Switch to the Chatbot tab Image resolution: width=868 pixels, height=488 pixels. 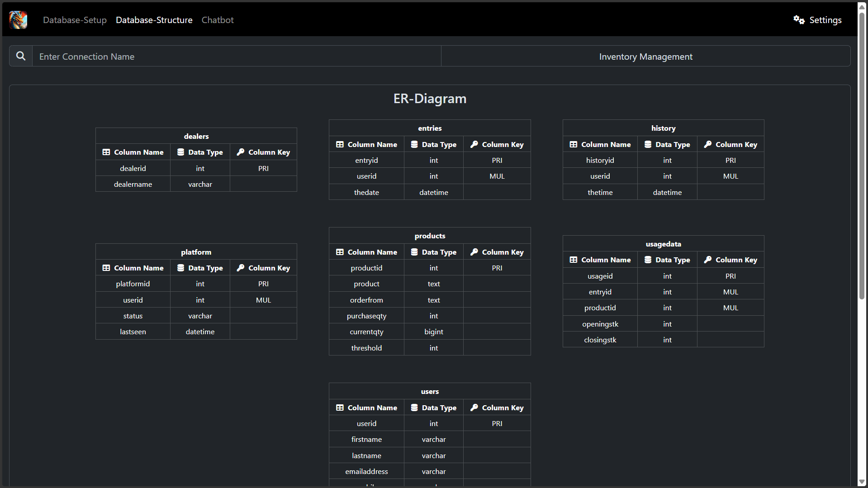[218, 20]
